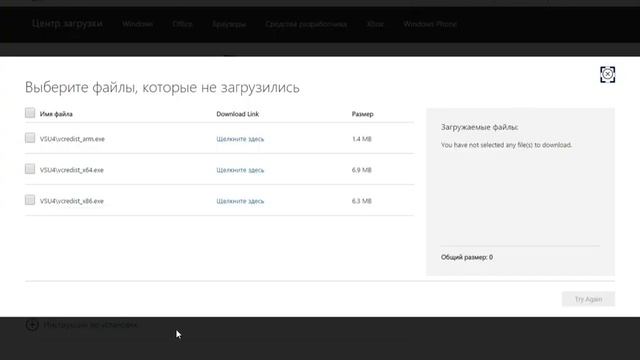Click the Try Again button

click(x=588, y=299)
